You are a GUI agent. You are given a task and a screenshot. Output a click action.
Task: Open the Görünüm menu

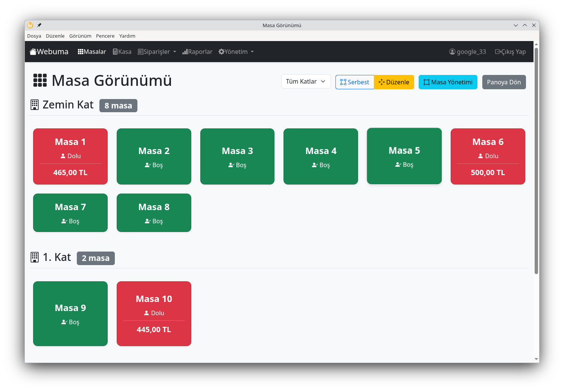(x=80, y=36)
